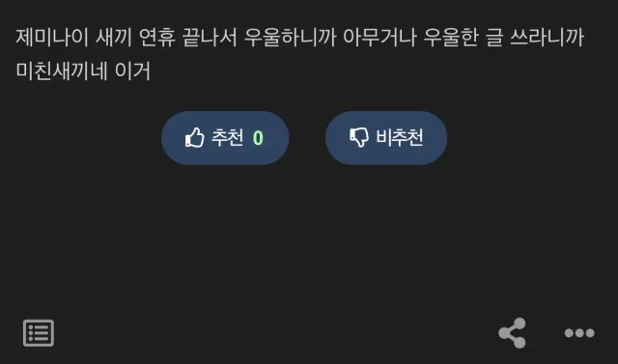
Task: Click the 추천 text label
Action: click(x=228, y=137)
